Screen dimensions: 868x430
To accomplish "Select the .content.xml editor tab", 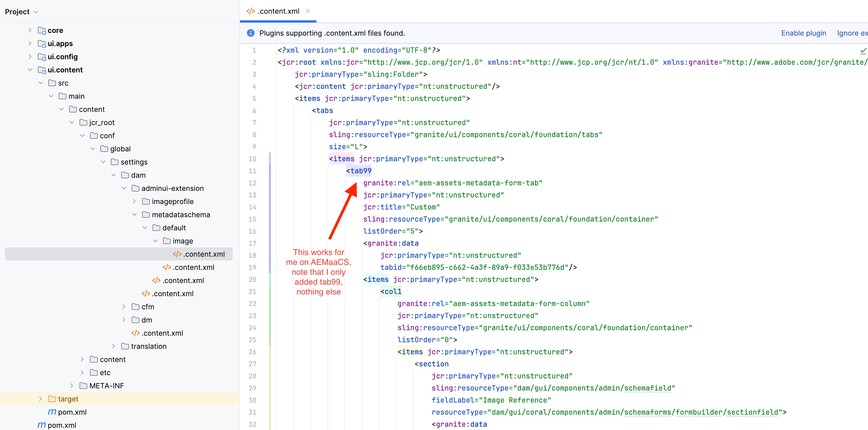I will click(x=278, y=11).
